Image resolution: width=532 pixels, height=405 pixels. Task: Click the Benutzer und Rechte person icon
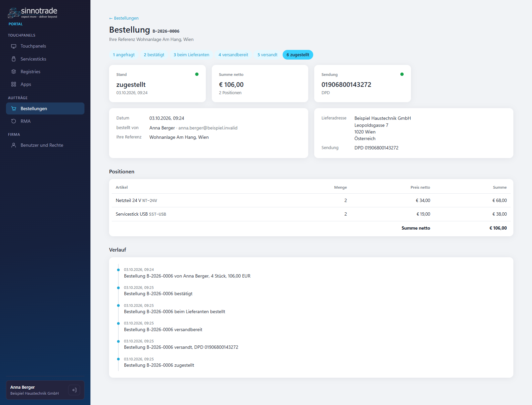[x=14, y=145]
